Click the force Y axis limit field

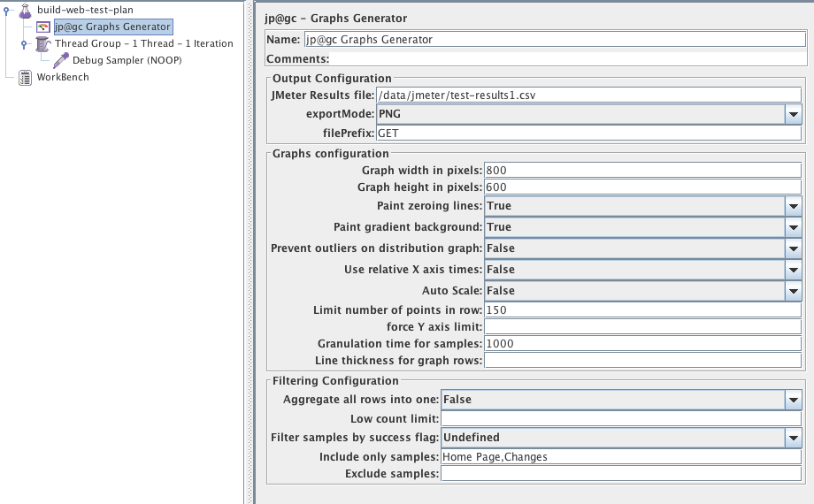pyautogui.click(x=642, y=327)
